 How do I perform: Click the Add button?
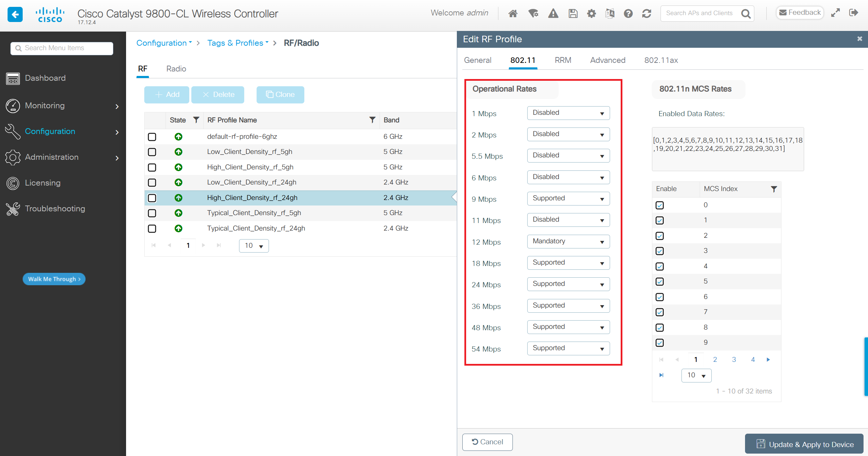167,94
